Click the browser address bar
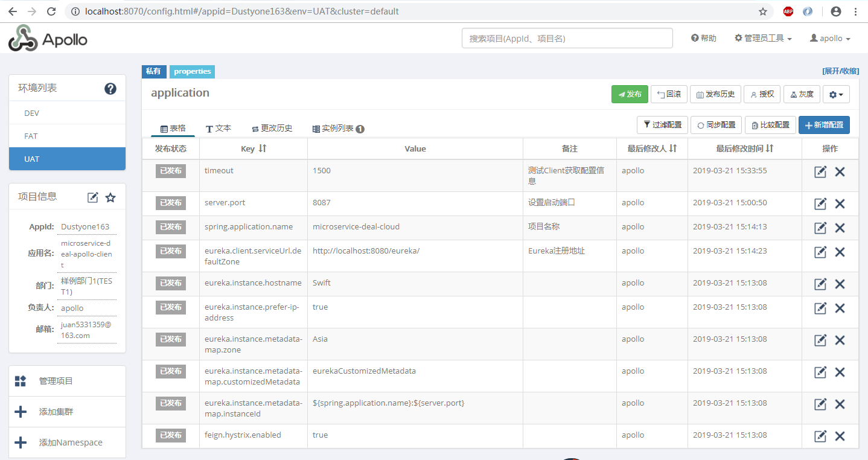The height and width of the screenshot is (460, 868). click(x=410, y=11)
